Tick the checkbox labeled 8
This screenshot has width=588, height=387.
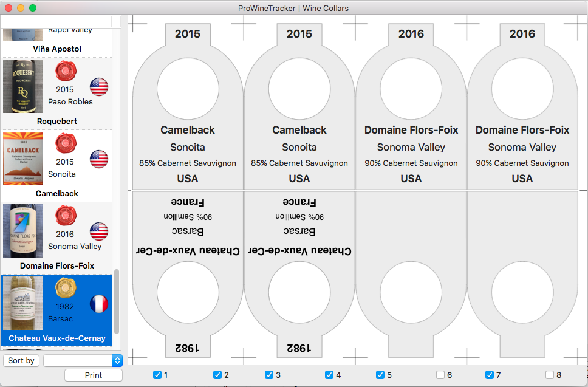(x=550, y=375)
